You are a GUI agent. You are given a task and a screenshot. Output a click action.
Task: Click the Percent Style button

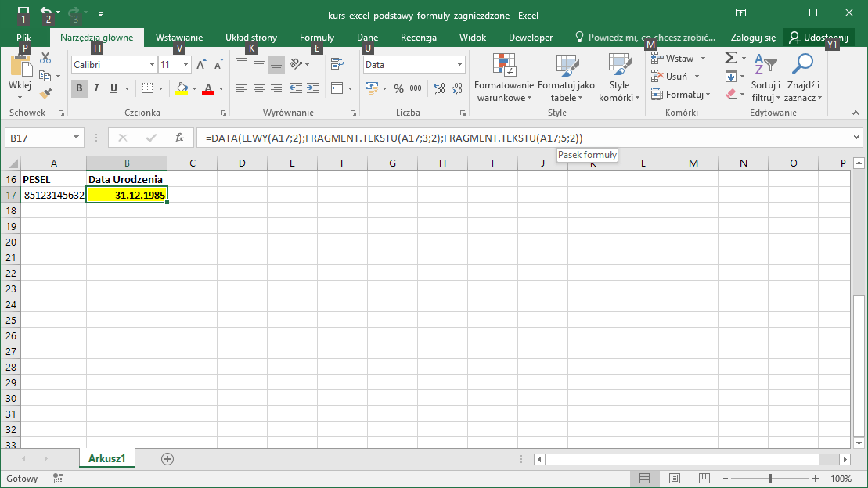pyautogui.click(x=398, y=88)
